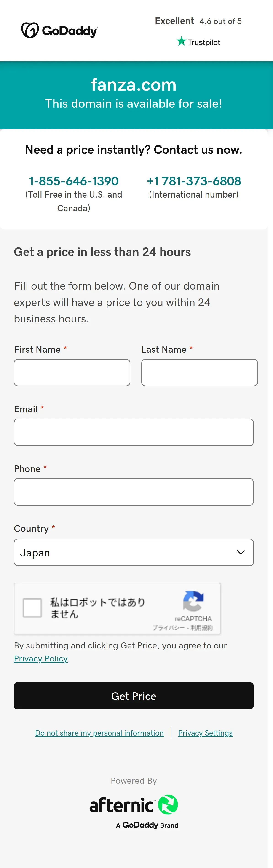Focus the Last Name text box
Image resolution: width=273 pixels, height=868 pixels.
(x=200, y=372)
